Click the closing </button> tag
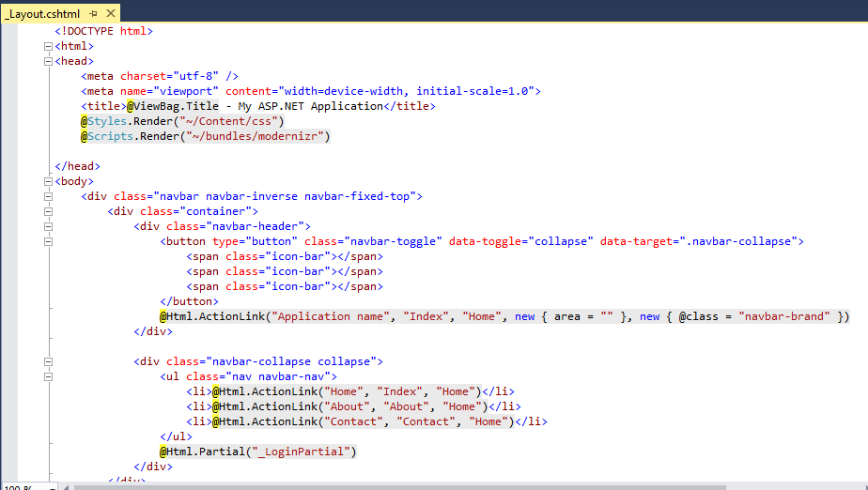Image resolution: width=868 pixels, height=490 pixels. (x=190, y=301)
